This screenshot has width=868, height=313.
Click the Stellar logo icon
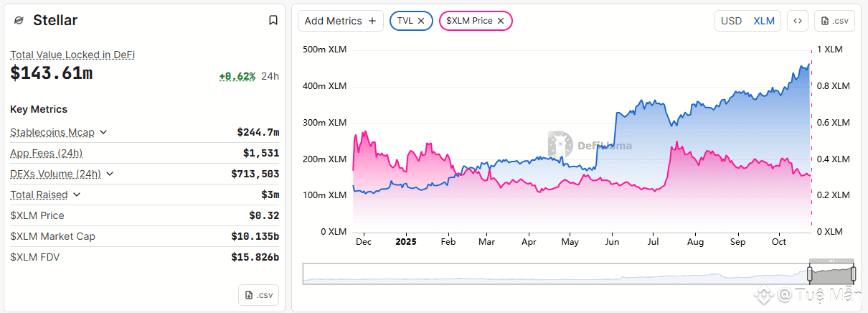[19, 21]
